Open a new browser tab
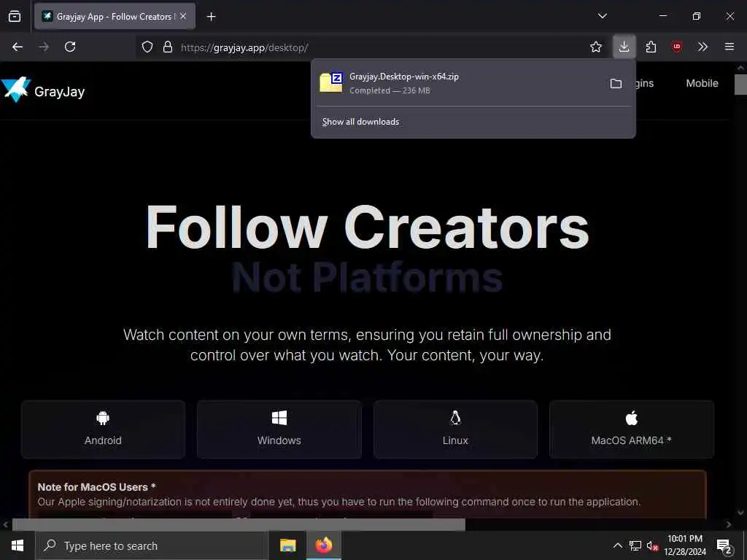 [211, 17]
